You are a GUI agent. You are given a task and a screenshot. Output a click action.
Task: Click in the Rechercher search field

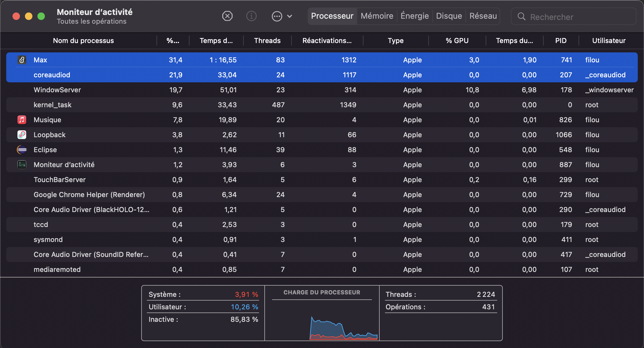574,17
